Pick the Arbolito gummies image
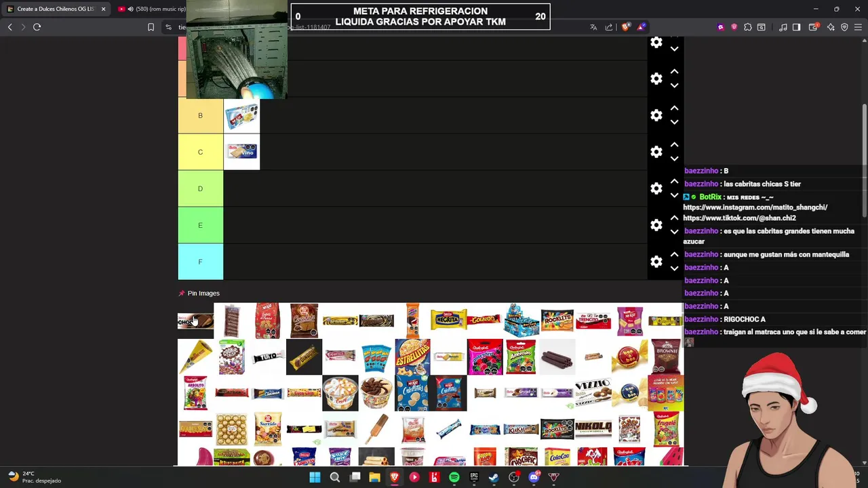This screenshot has width=868, height=488. coord(195,393)
